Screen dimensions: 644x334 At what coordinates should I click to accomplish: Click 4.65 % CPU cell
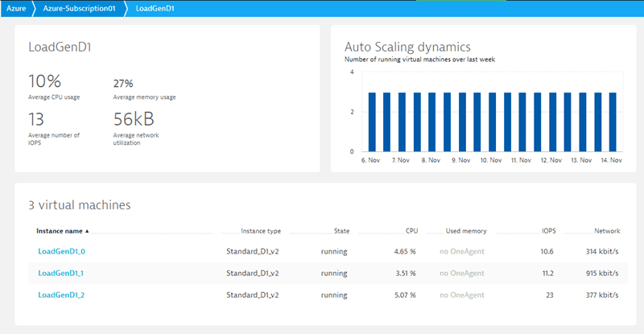405,251
